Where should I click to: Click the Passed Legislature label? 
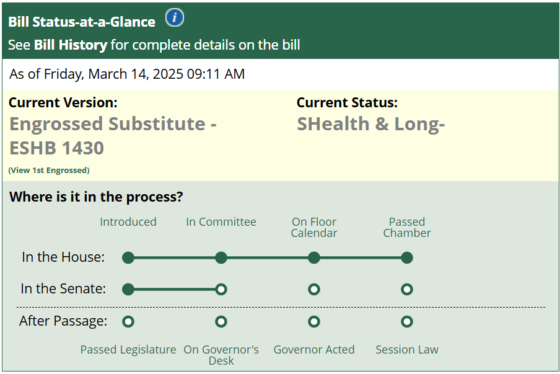128,349
